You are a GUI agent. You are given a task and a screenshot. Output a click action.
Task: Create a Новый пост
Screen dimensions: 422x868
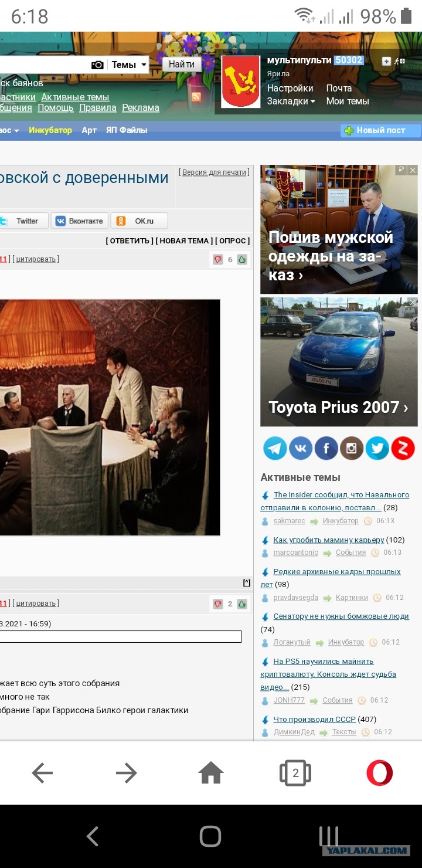coord(381,130)
